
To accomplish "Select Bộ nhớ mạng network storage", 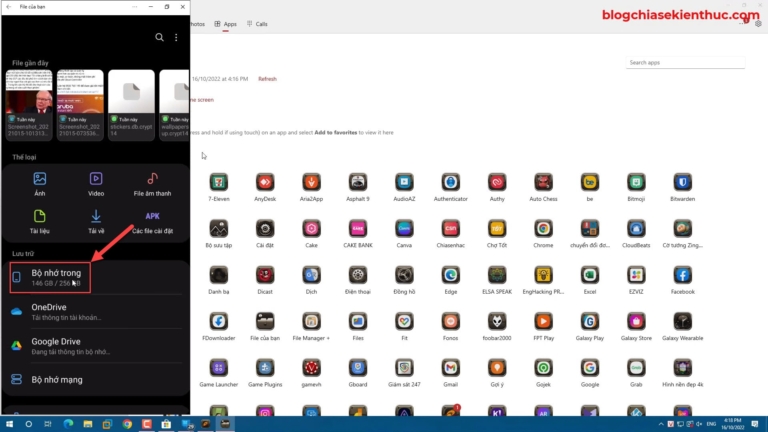I will click(95, 379).
